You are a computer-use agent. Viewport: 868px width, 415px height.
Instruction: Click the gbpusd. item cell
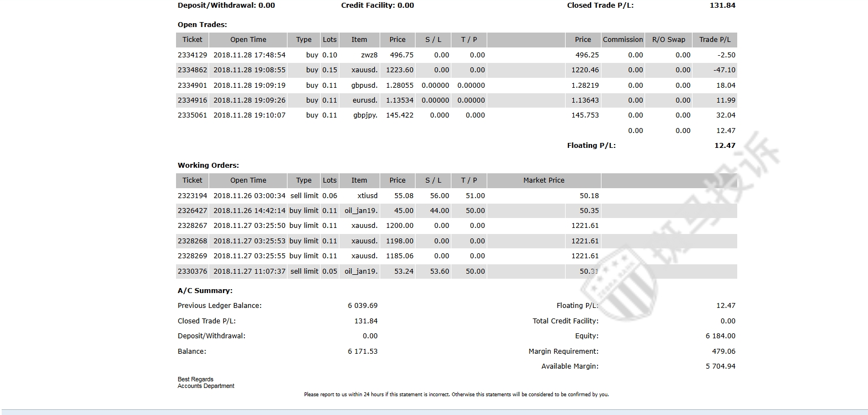pyautogui.click(x=364, y=86)
